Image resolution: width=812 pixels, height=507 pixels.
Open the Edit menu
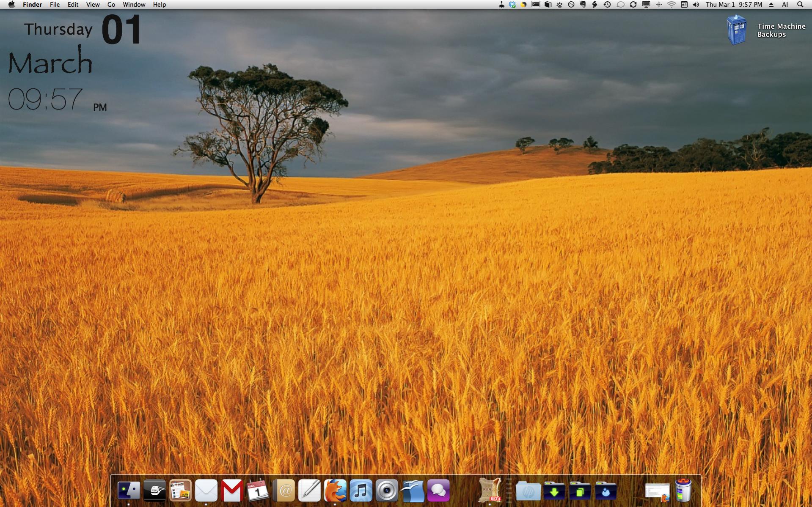point(73,4)
